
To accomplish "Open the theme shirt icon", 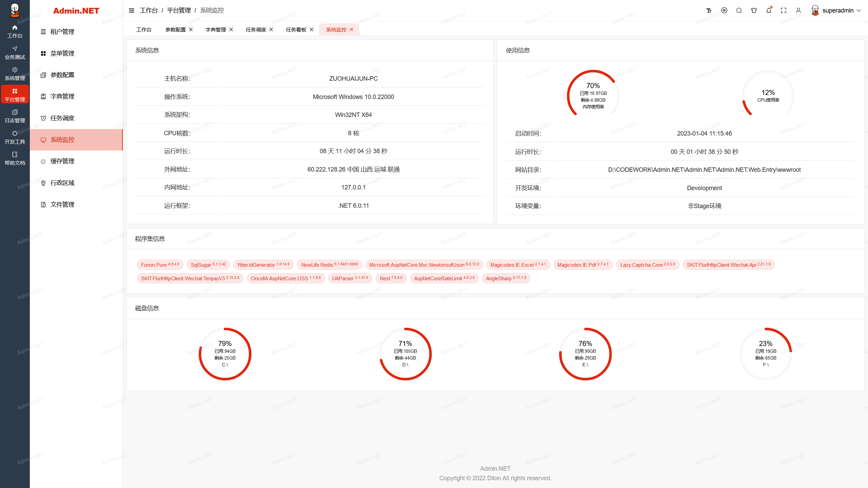I will coord(754,11).
